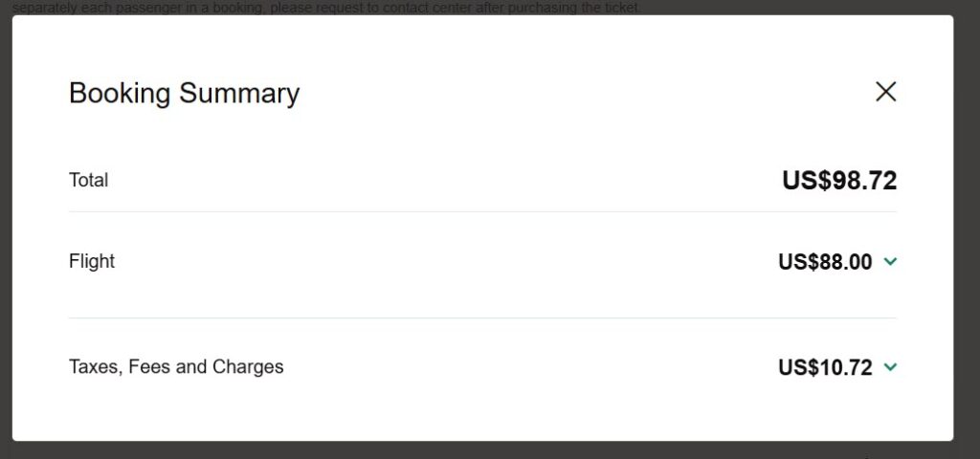Select the US$98.72 total amount
The image size is (980, 459).
tap(839, 181)
